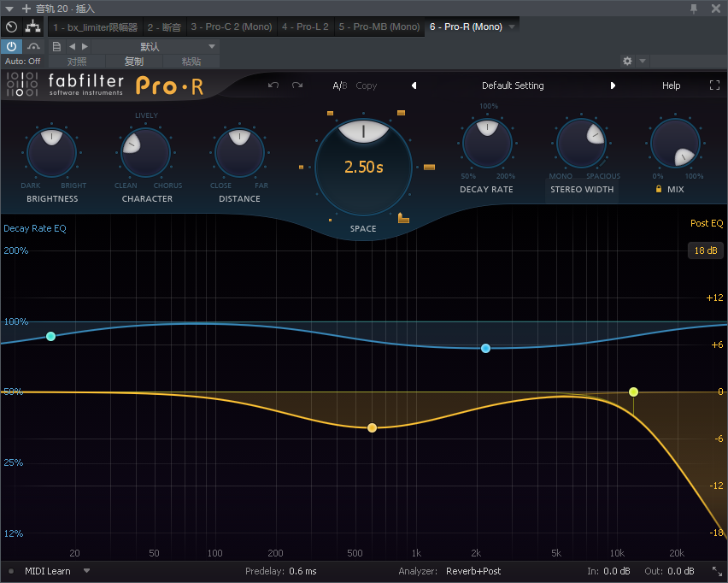Screen dimensions: 728x583
Task: Click the redo arrow icon
Action: click(x=297, y=85)
